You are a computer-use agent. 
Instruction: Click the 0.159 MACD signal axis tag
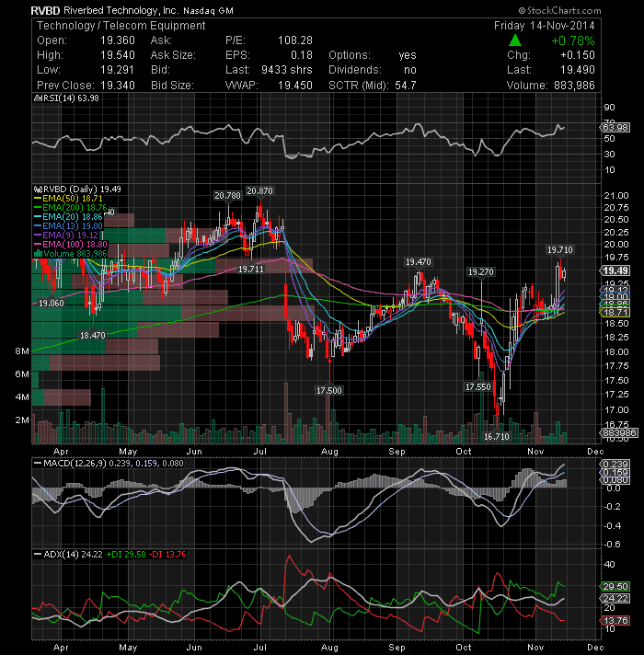[x=615, y=473]
